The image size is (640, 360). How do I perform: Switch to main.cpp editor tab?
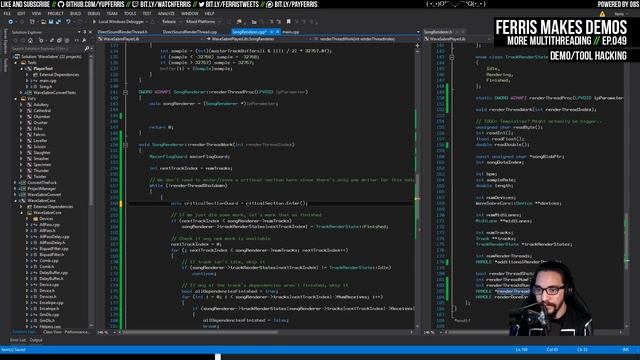point(291,32)
